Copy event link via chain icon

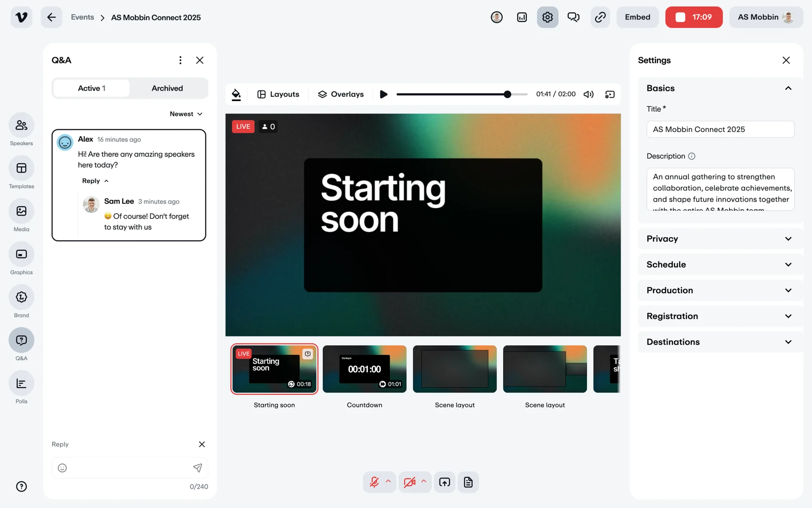[x=600, y=17]
